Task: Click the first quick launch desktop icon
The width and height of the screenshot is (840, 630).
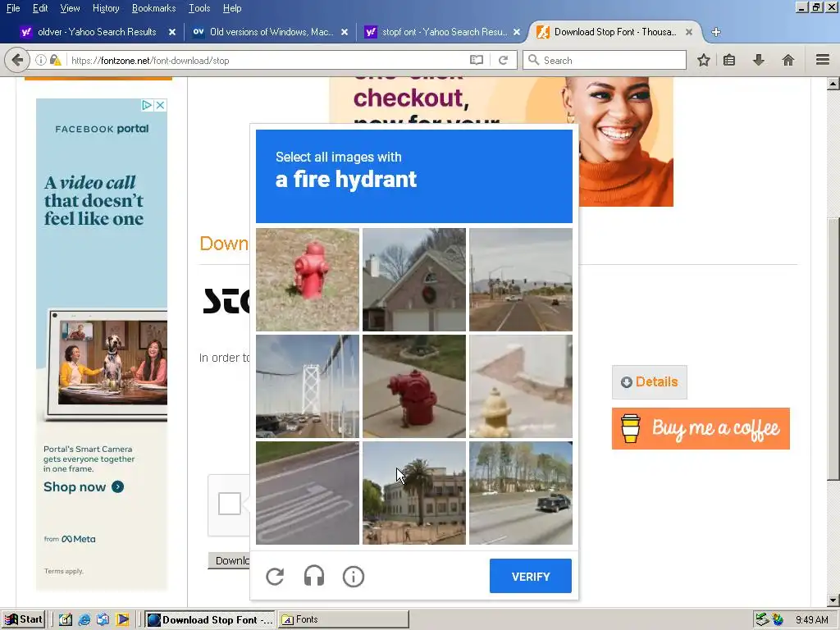Action: (x=66, y=620)
